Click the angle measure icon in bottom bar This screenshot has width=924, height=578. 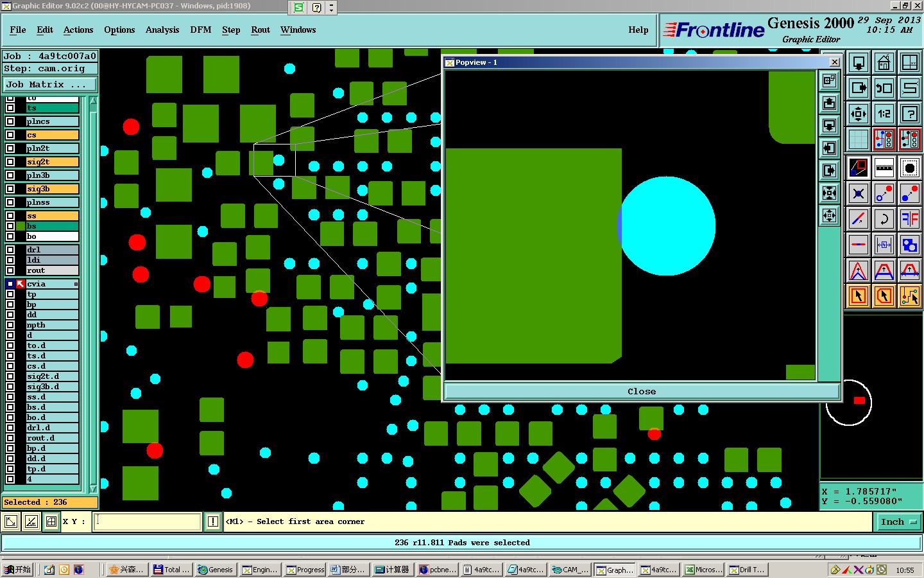(31, 521)
